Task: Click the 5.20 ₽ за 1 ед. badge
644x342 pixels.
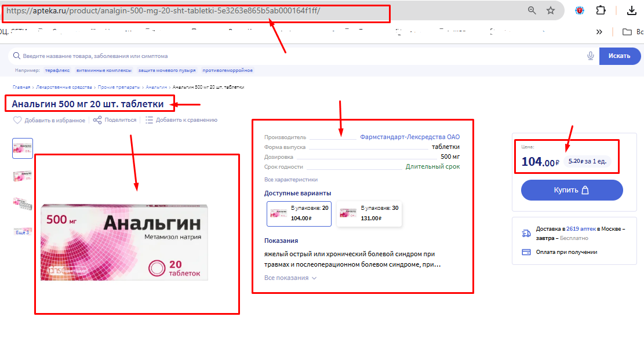Action: tap(587, 161)
